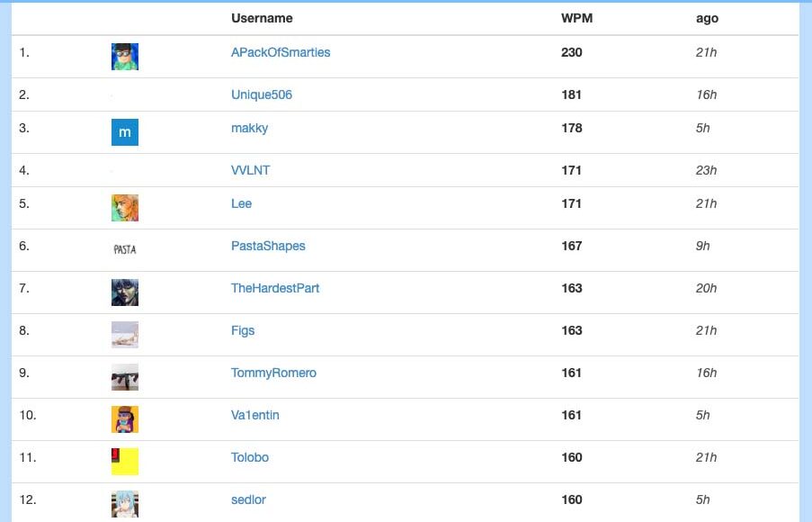The height and width of the screenshot is (522, 812).
Task: Select the 'ago' column header
Action: [x=708, y=19]
